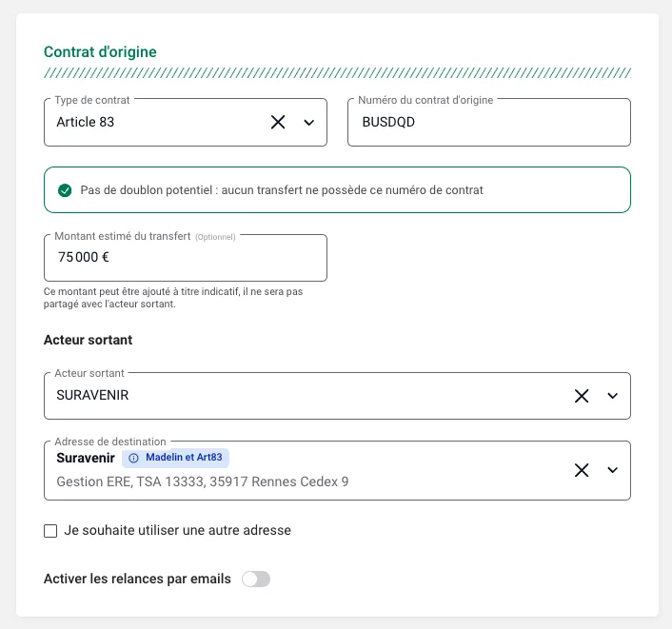
Task: Click the 'Activer les relances par emails' label
Action: 137,579
